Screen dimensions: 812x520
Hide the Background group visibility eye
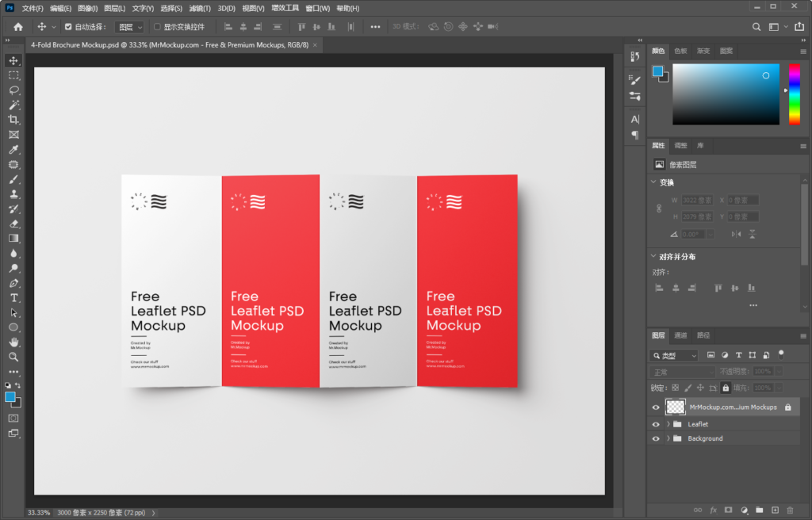[x=656, y=438]
